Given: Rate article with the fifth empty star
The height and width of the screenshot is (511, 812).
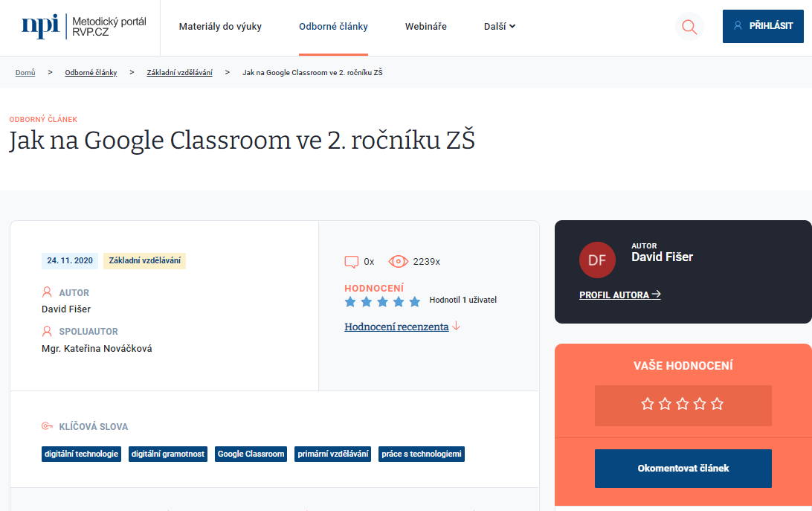Looking at the screenshot, I should 717,404.
